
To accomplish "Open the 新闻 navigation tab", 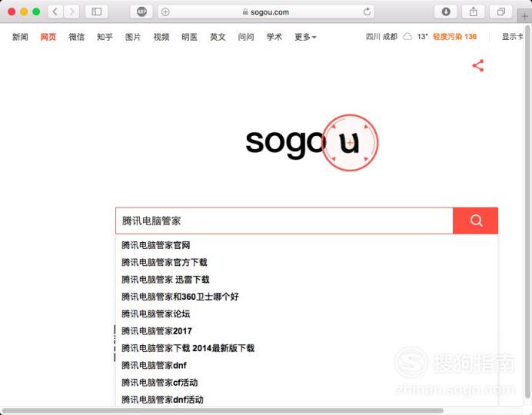I will click(20, 37).
